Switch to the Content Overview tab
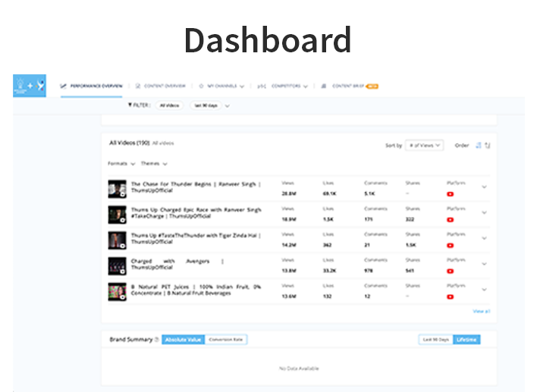The height and width of the screenshot is (392, 537). coord(160,86)
